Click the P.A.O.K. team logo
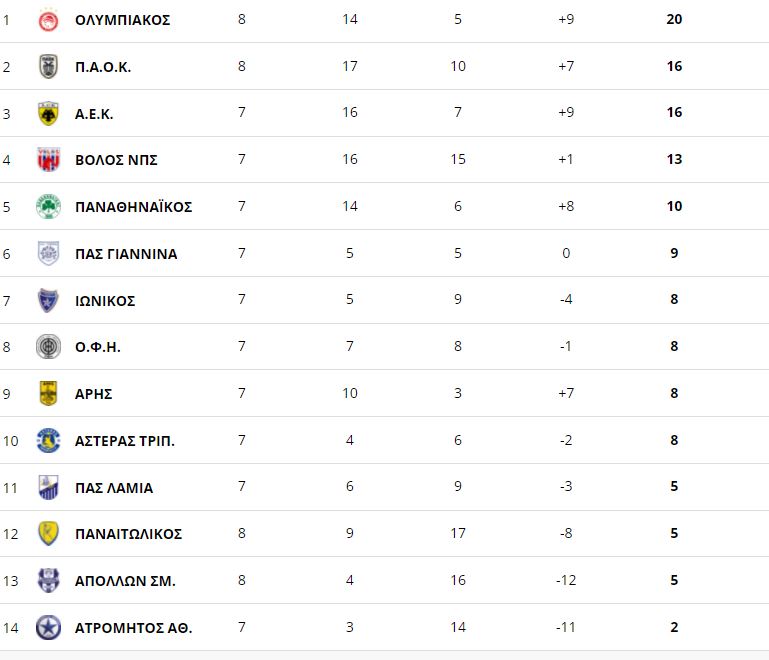Viewport: 769px width, 660px height. point(48,67)
